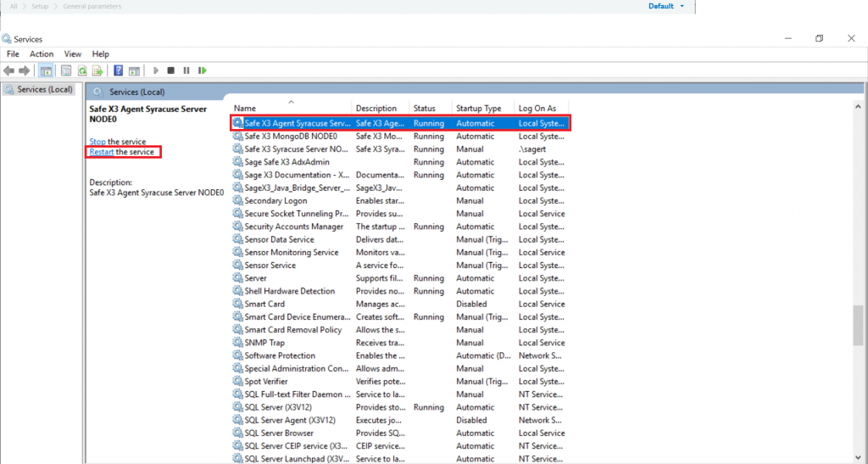Click the gear icon beside Spot Verifier
The image size is (868, 464).
[x=237, y=382]
